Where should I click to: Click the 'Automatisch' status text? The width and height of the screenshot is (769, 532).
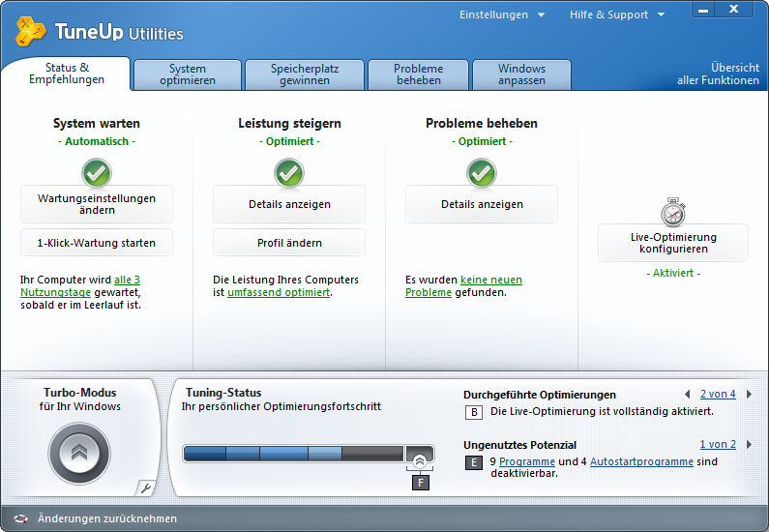(97, 141)
